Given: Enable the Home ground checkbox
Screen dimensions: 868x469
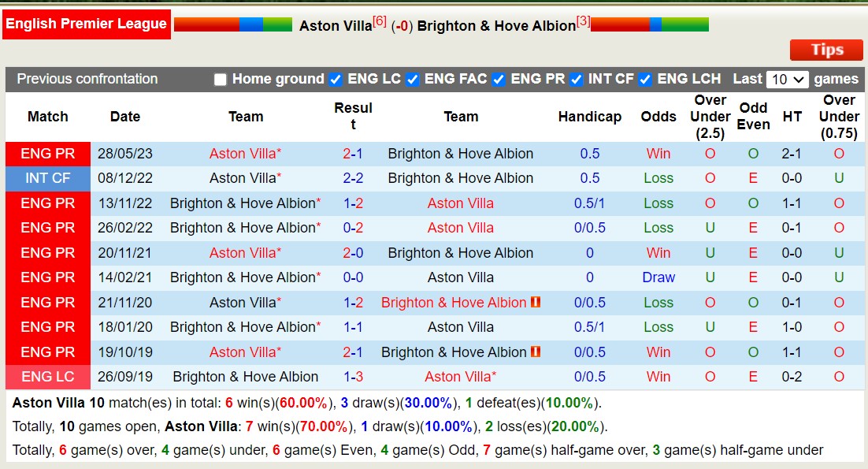Looking at the screenshot, I should coord(220,79).
